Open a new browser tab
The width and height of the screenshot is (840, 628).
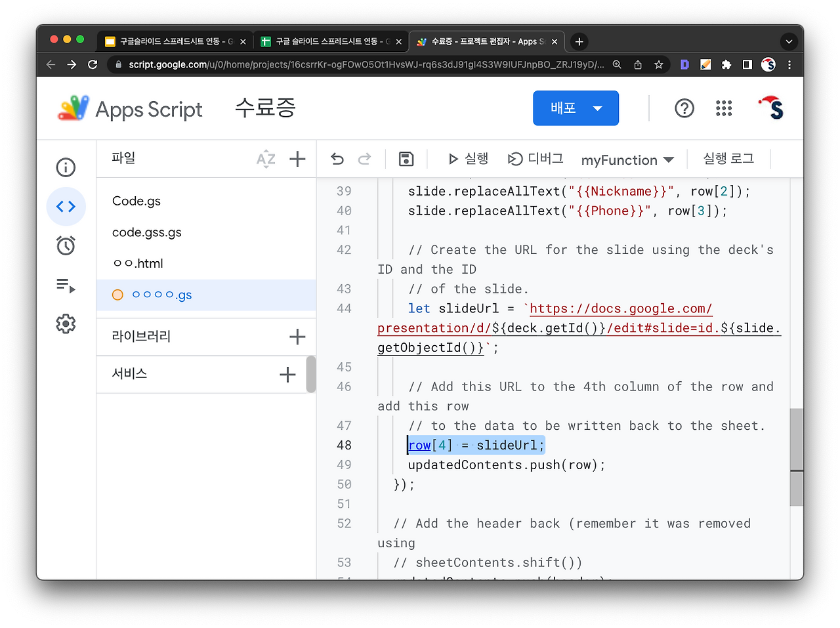(579, 41)
